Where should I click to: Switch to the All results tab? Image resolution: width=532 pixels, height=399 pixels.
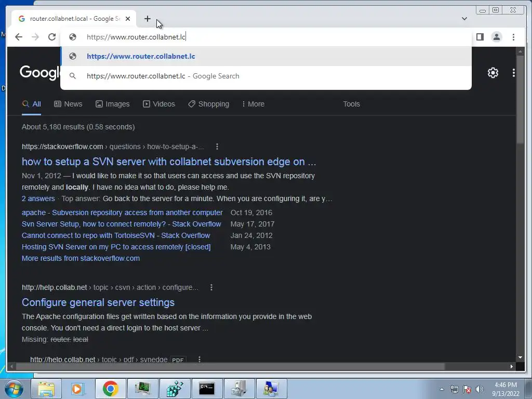(x=32, y=104)
